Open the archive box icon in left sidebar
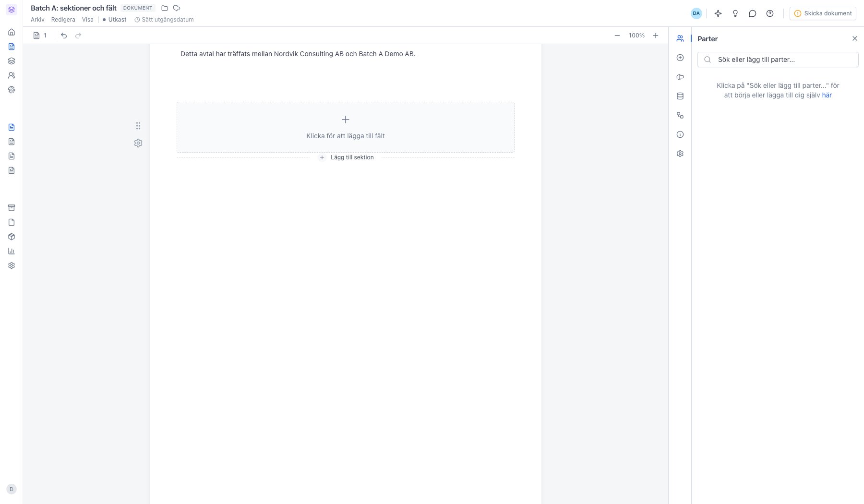This screenshot has width=864, height=504. (12, 208)
